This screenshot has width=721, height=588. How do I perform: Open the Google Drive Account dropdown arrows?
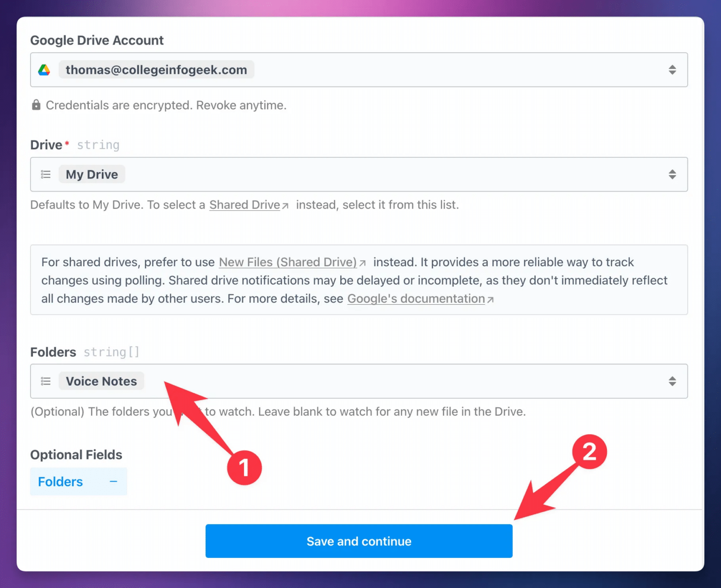pyautogui.click(x=672, y=70)
